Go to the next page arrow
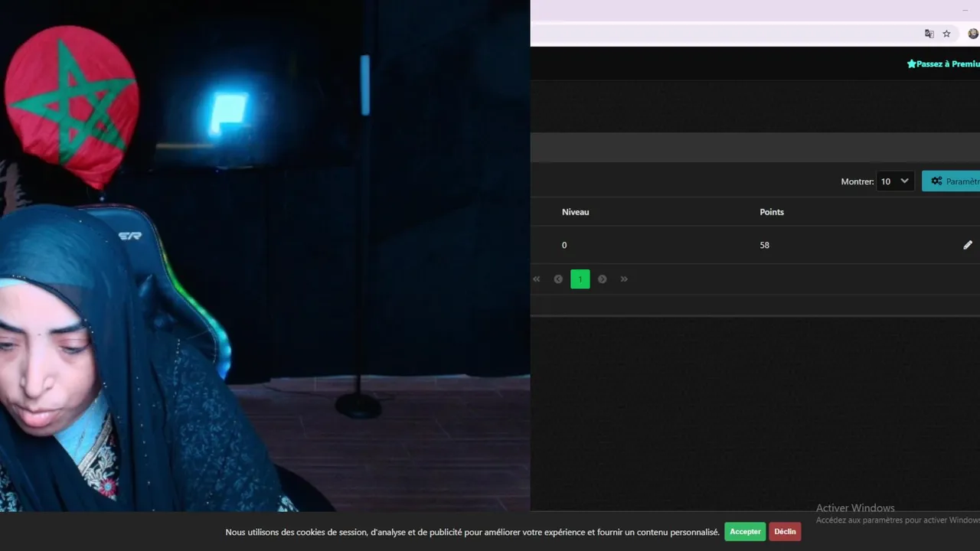 [x=603, y=279]
